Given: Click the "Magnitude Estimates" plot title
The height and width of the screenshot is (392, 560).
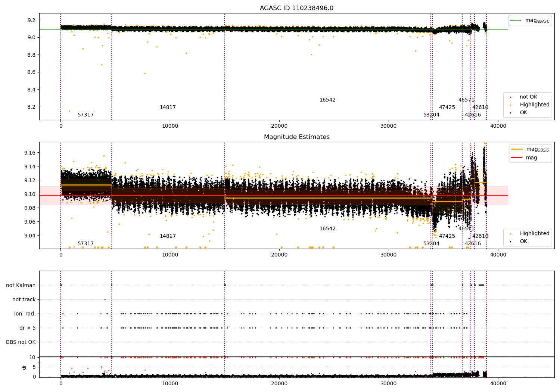Looking at the screenshot, I should tap(296, 137).
